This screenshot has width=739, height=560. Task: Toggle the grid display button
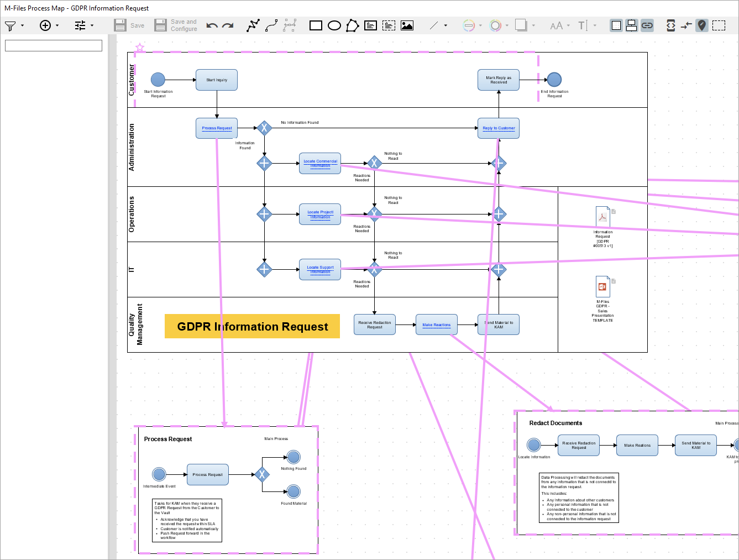616,25
